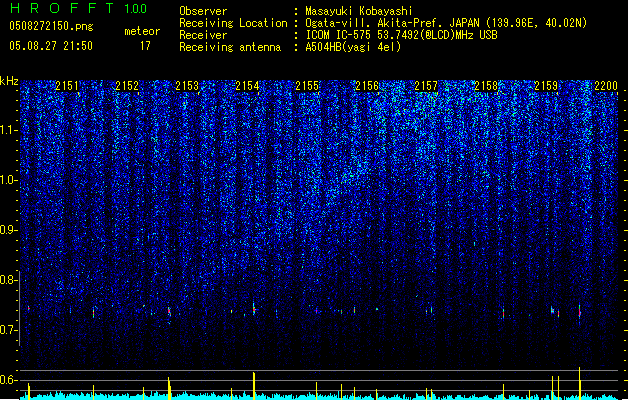
Task: Click the meteor count value 17
Action: pyautogui.click(x=145, y=46)
